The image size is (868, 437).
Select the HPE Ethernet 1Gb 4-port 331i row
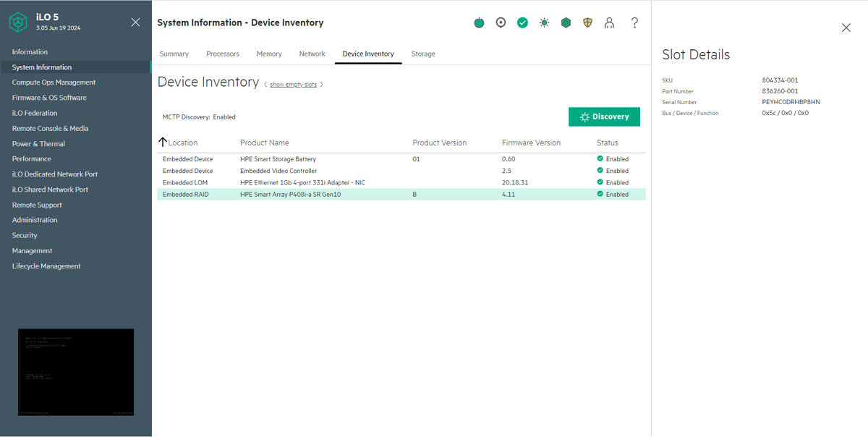401,182
